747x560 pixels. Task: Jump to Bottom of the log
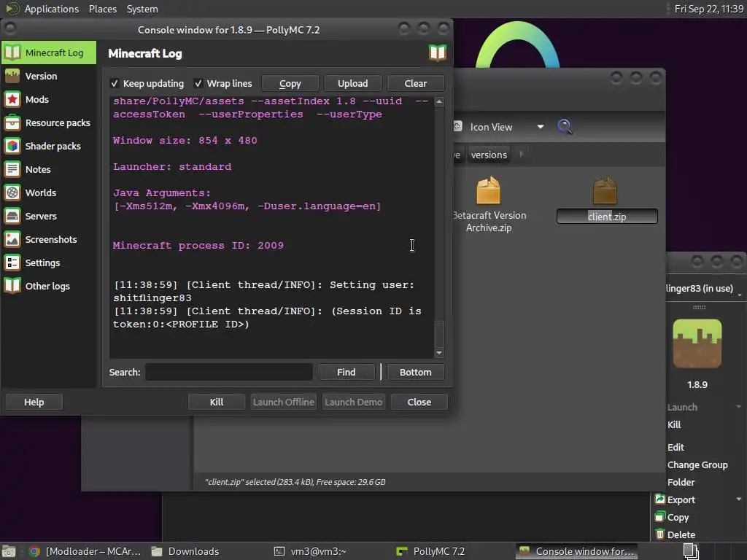(415, 373)
